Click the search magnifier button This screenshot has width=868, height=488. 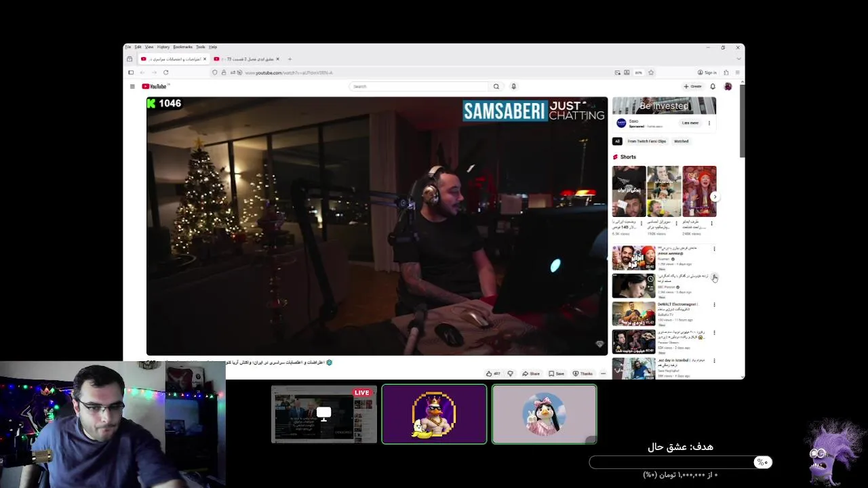tap(496, 86)
